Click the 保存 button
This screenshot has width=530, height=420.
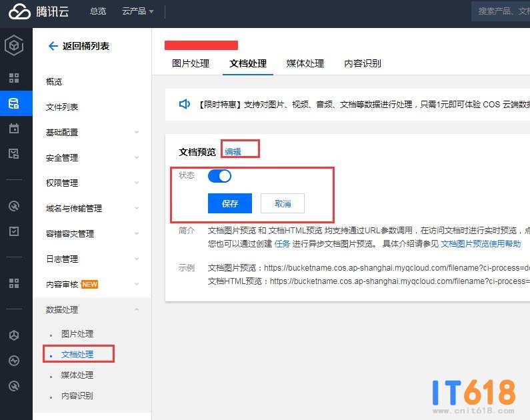(x=230, y=203)
